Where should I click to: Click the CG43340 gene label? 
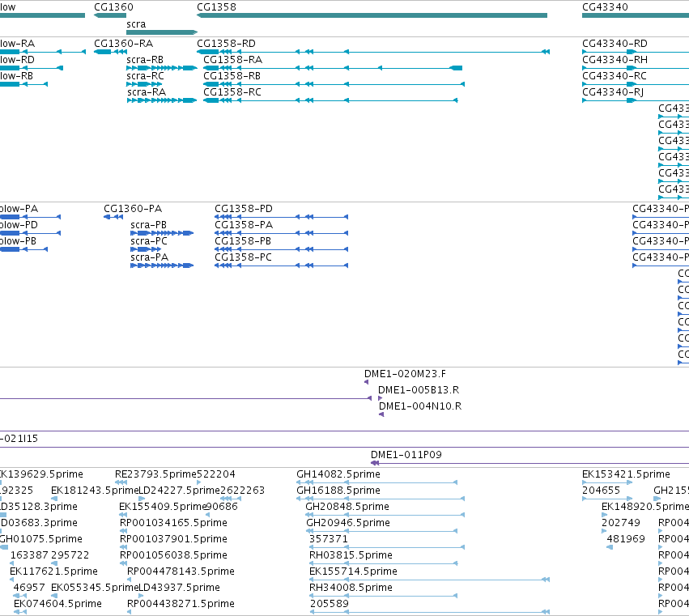coord(605,7)
